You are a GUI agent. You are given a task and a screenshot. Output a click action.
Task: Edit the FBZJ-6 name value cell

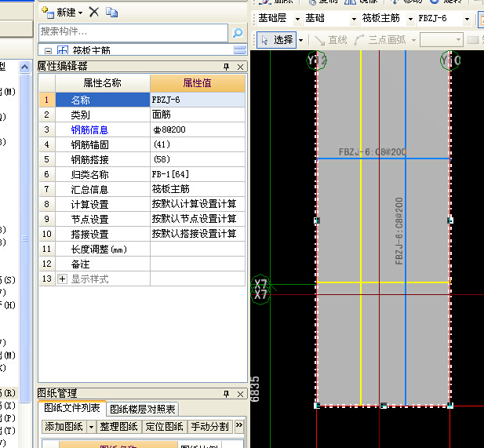tap(198, 100)
